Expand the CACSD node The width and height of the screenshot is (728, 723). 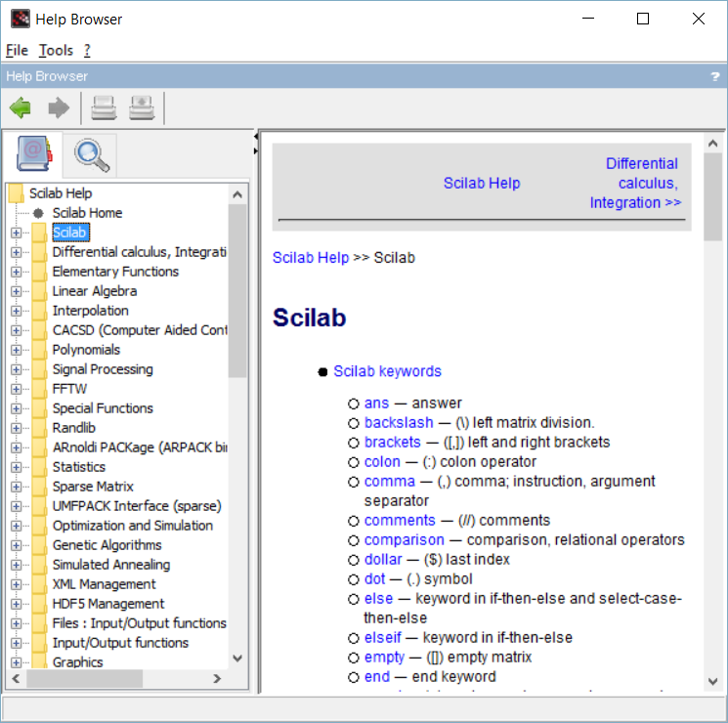click(17, 330)
